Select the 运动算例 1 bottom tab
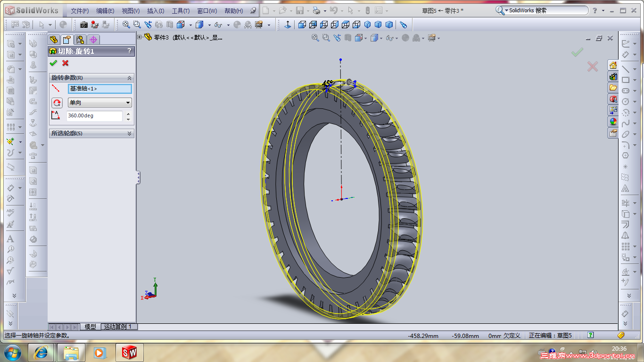 coord(119,327)
